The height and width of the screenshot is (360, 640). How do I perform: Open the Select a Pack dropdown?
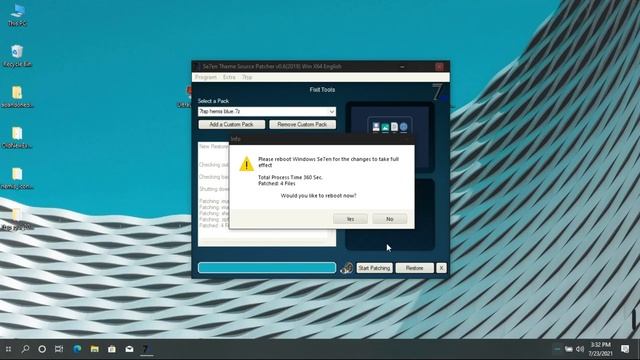point(267,111)
